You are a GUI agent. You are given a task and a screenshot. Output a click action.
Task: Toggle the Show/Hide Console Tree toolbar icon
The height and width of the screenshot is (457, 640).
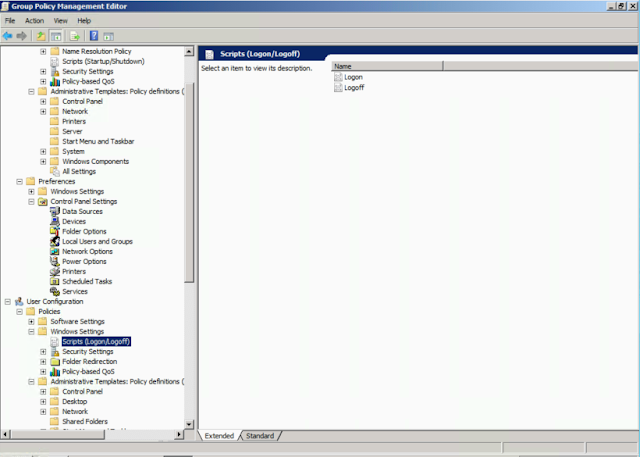[x=56, y=36]
